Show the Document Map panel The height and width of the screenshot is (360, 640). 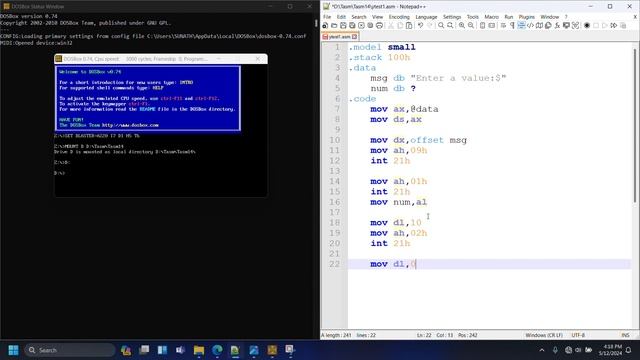coord(539,25)
